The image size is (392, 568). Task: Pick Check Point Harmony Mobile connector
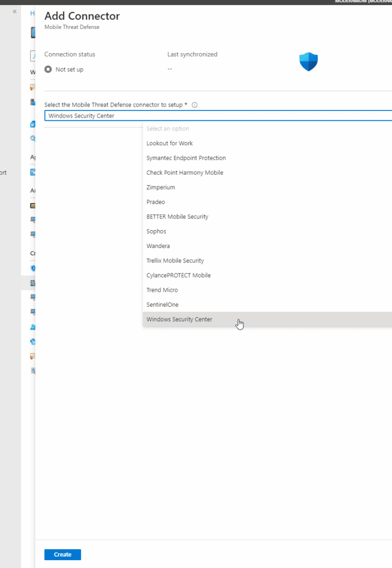pyautogui.click(x=185, y=173)
